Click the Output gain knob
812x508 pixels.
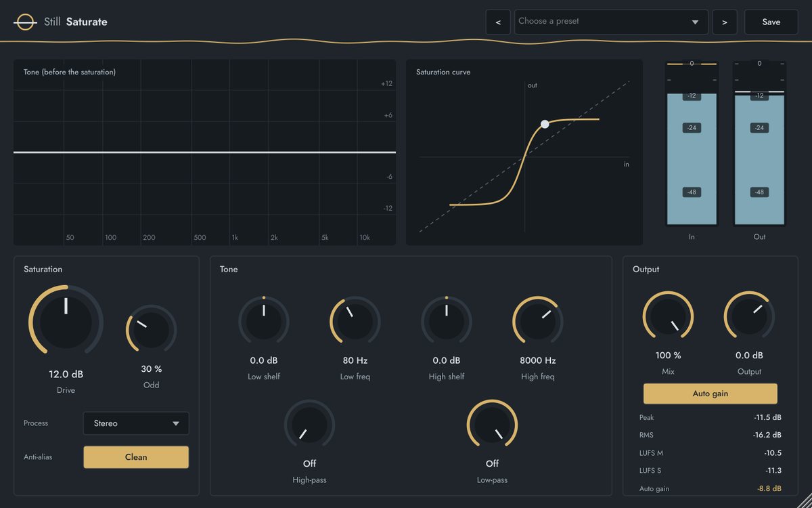(x=749, y=316)
